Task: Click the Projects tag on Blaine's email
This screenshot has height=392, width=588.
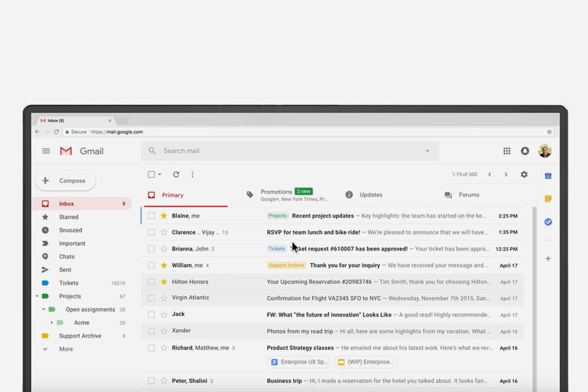Action: pyautogui.click(x=277, y=216)
